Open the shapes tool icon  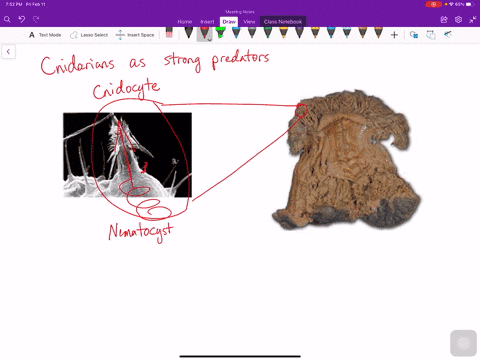coord(414,35)
